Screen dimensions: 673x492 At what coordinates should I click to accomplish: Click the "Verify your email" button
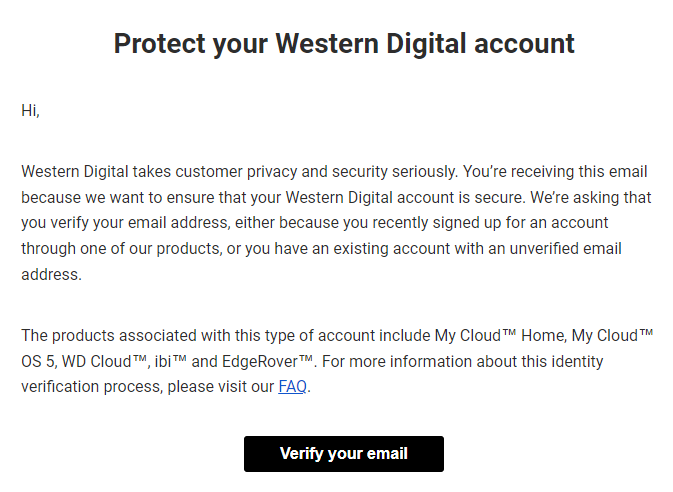tap(344, 454)
